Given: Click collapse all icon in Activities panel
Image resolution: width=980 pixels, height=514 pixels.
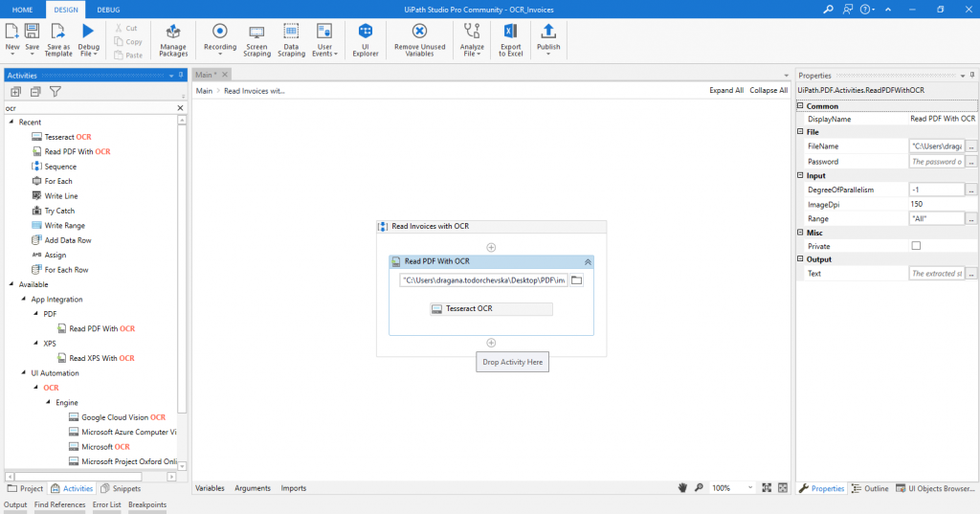Looking at the screenshot, I should tap(35, 91).
